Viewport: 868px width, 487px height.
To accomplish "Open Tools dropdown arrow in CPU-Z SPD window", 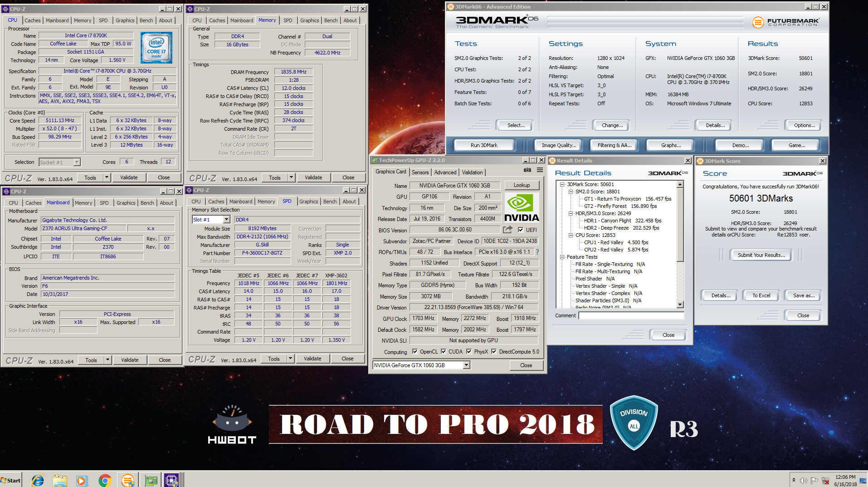I will [x=290, y=359].
